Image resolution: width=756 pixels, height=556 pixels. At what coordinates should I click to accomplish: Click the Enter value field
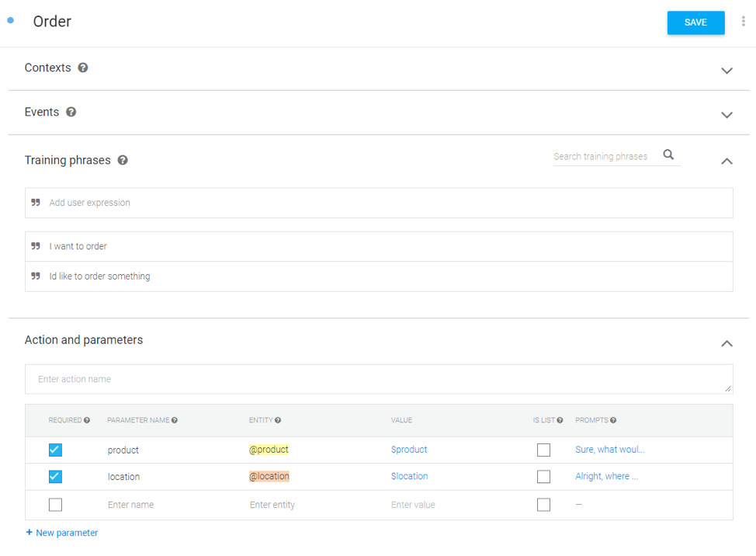tap(413, 505)
